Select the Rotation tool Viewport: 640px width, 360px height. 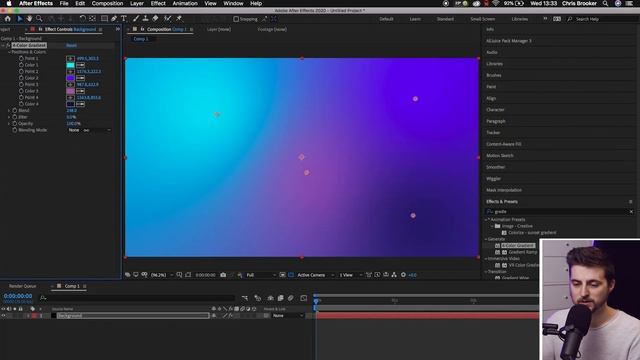[x=82, y=19]
